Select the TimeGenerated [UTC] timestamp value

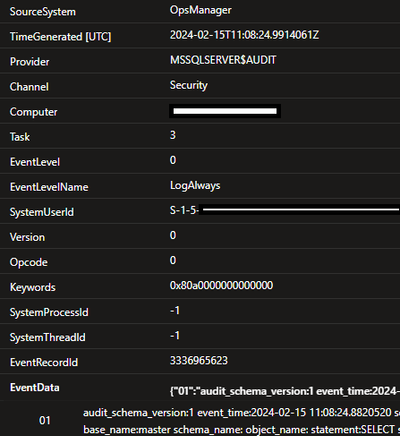pyautogui.click(x=244, y=35)
